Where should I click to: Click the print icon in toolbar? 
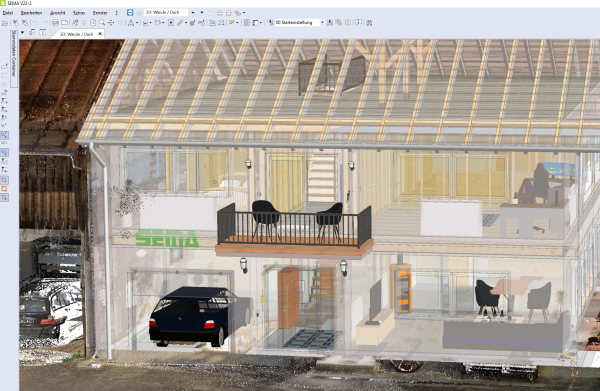click(x=55, y=23)
